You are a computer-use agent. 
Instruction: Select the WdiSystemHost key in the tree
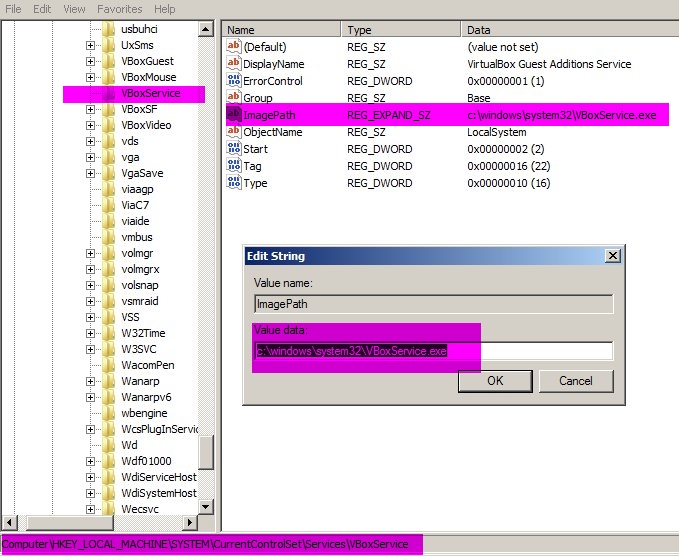(159, 493)
